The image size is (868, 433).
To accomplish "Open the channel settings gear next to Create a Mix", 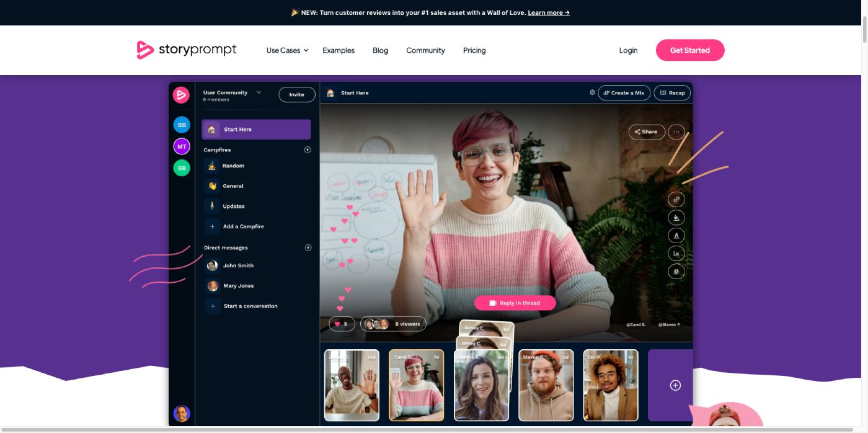I will click(592, 92).
